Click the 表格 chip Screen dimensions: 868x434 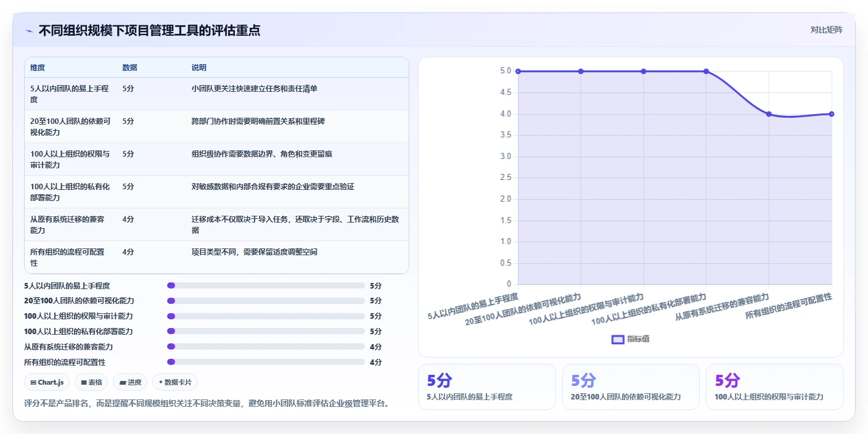point(91,382)
